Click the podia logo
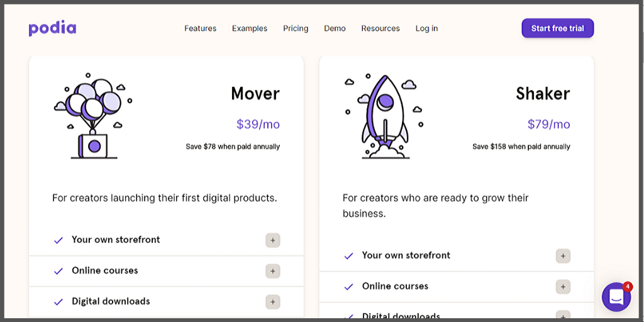Screen dimensions: 644x322 pos(52,28)
